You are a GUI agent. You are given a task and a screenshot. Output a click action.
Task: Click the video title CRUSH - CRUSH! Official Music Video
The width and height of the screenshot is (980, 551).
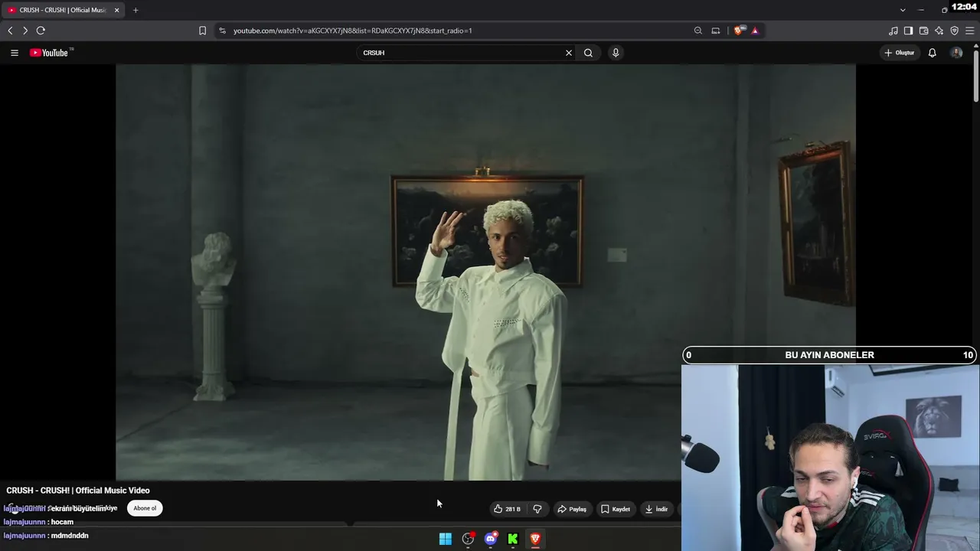coord(78,491)
